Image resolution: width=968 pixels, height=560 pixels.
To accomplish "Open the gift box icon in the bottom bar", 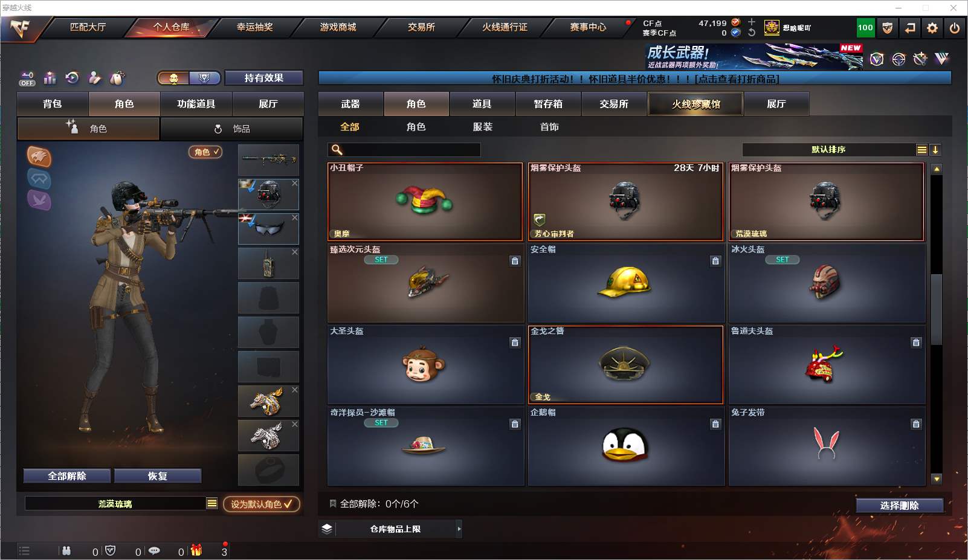I will point(196,550).
